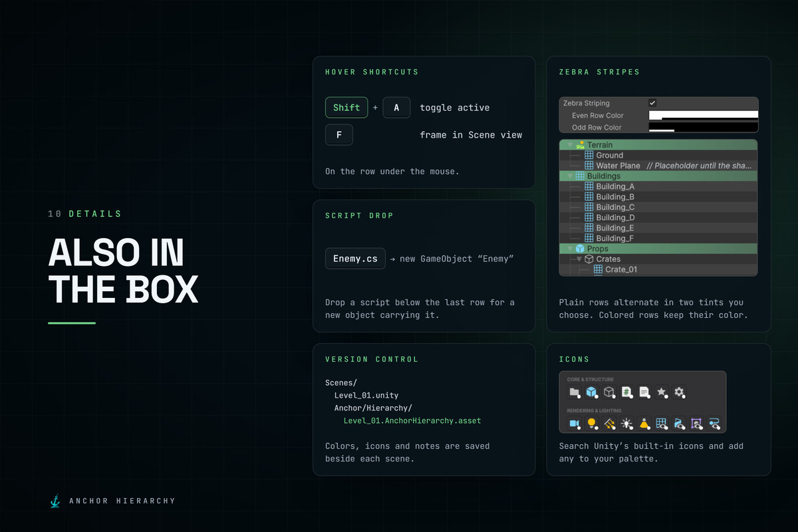Choose the yellow light bulb icon
Image resolution: width=798 pixels, height=532 pixels.
pos(592,424)
